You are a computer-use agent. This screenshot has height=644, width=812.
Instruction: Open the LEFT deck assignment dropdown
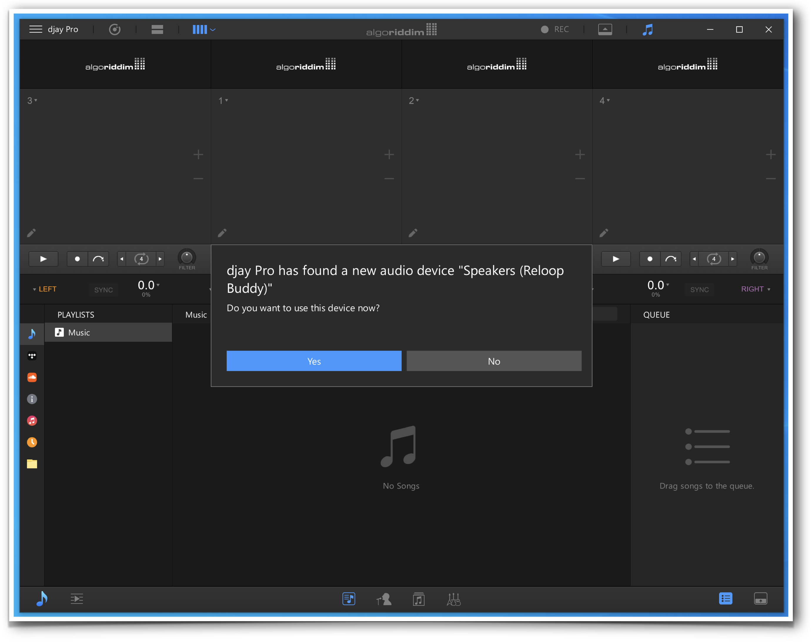tap(44, 289)
